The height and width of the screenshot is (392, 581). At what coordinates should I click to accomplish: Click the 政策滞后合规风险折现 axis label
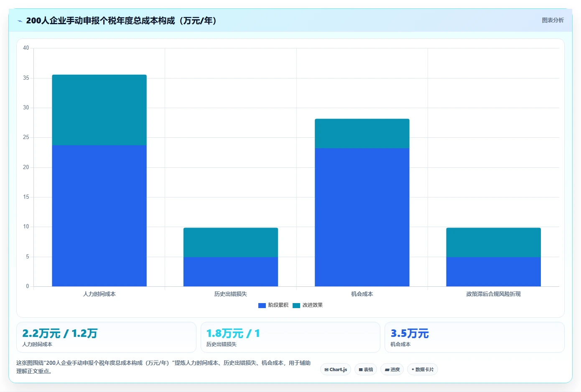pyautogui.click(x=494, y=294)
